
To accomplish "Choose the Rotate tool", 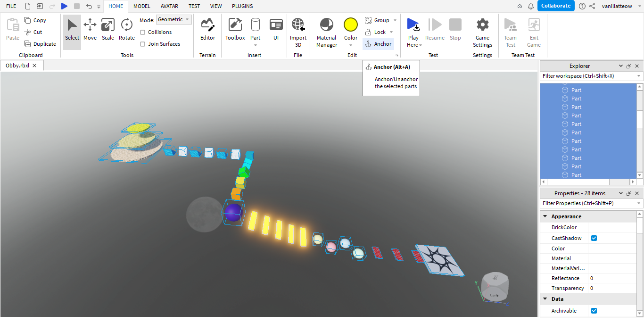I will tap(126, 30).
